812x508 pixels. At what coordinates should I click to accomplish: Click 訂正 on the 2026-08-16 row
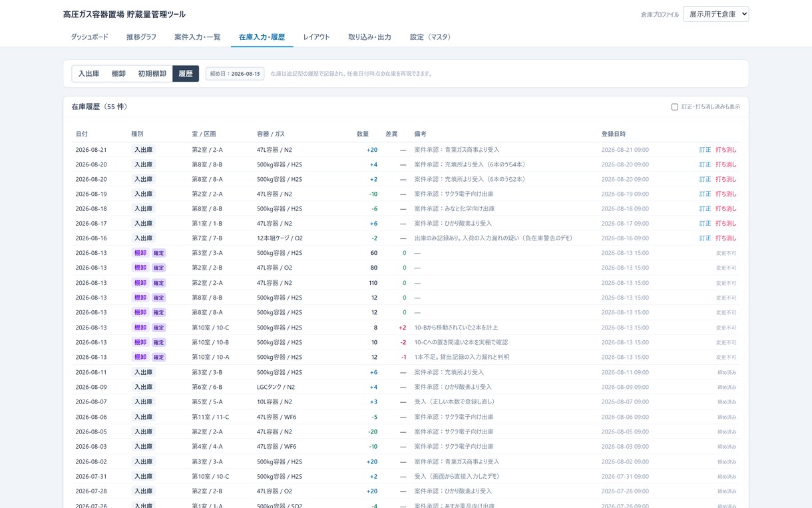pos(705,238)
